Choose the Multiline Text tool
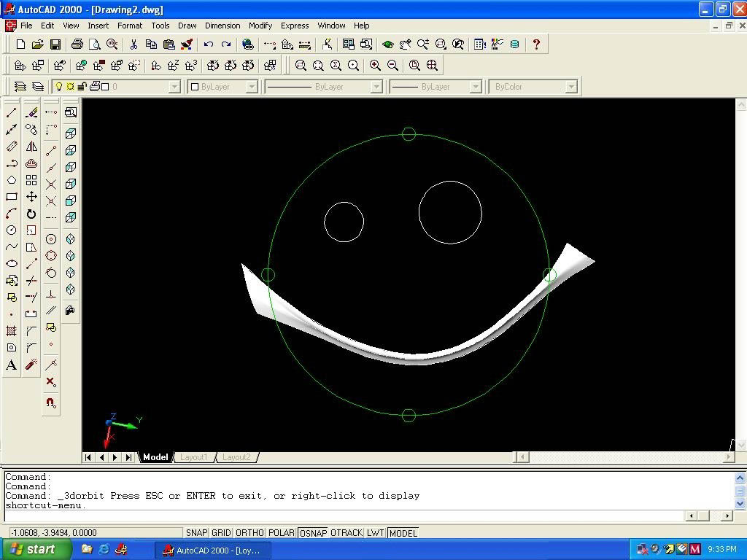The width and height of the screenshot is (747, 560). click(x=12, y=365)
